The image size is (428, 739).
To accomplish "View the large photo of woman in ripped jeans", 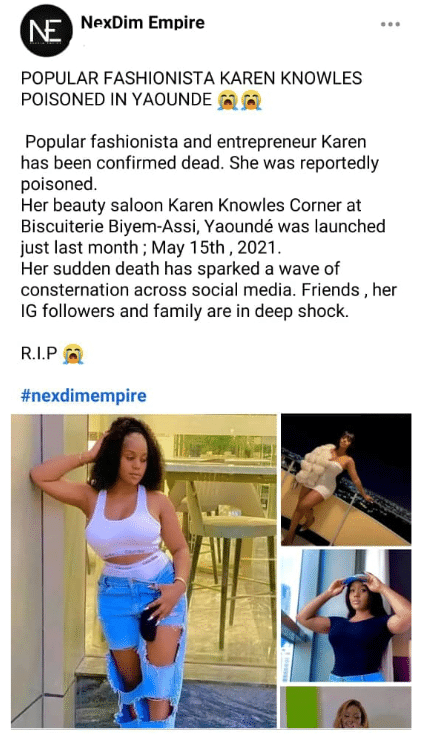I will pyautogui.click(x=144, y=571).
